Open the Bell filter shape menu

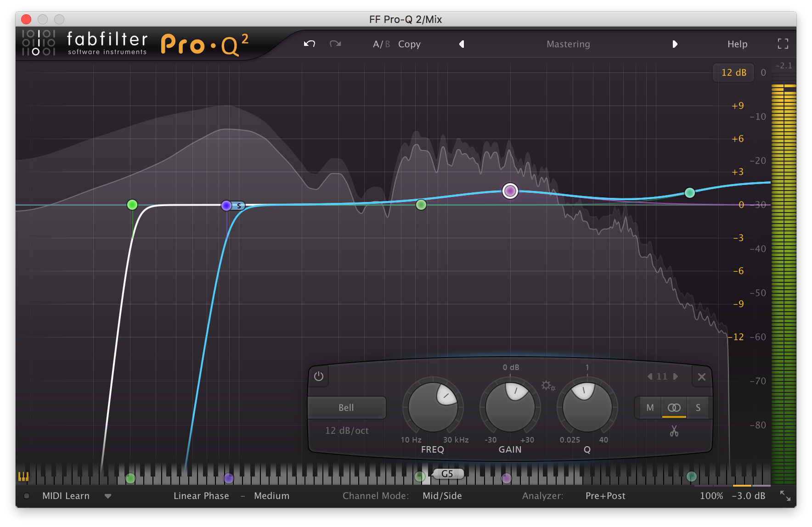click(x=346, y=408)
